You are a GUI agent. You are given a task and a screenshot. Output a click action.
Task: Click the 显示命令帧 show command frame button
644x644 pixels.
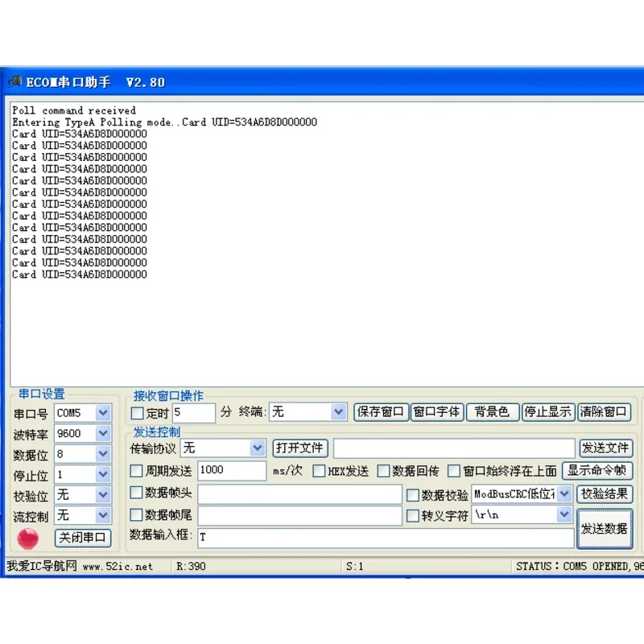(x=597, y=471)
